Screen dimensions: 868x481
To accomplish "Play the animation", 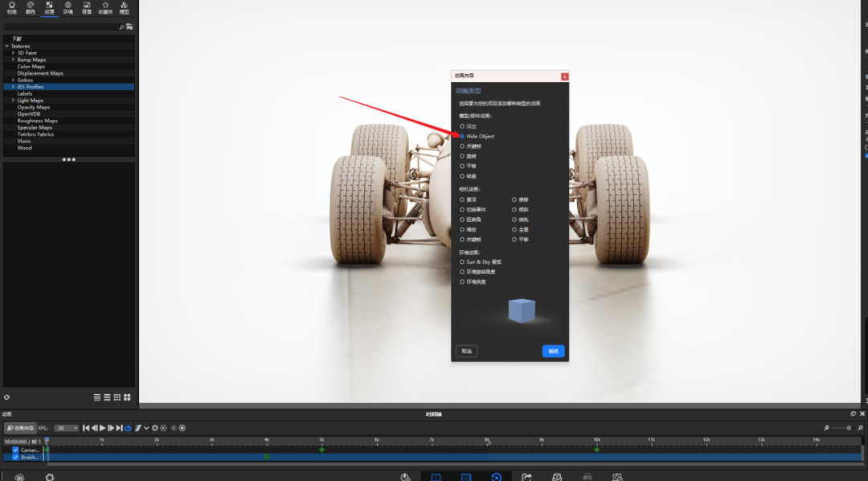I will point(102,428).
